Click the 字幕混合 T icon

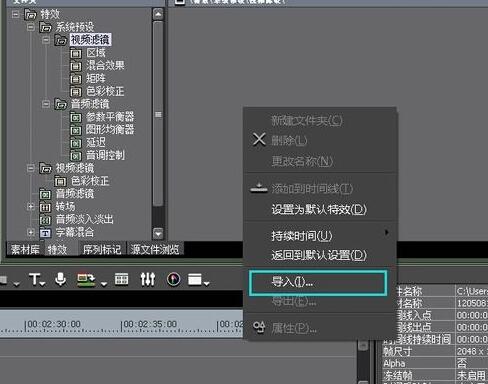pos(45,232)
